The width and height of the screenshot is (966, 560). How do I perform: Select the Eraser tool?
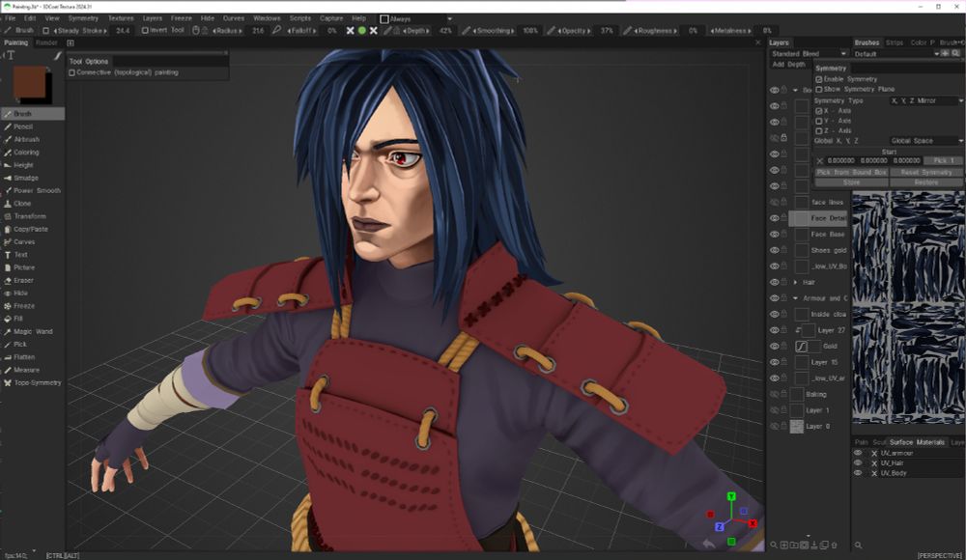coord(32,280)
